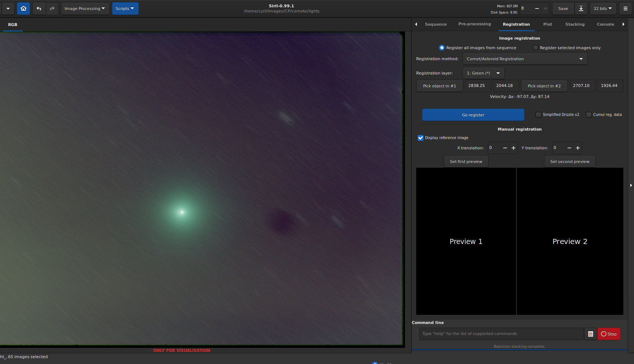This screenshot has width=634, height=364.
Task: Open the command help lifebuoy icon
Action: coord(591,334)
